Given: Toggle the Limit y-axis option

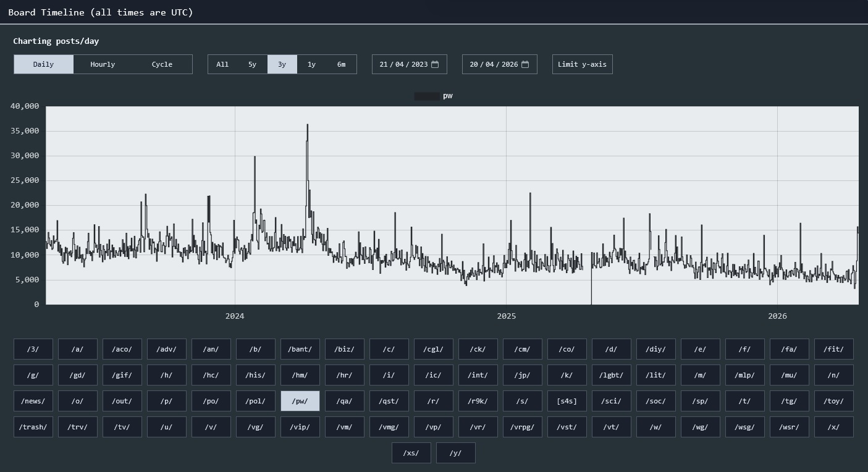Looking at the screenshot, I should click(582, 64).
